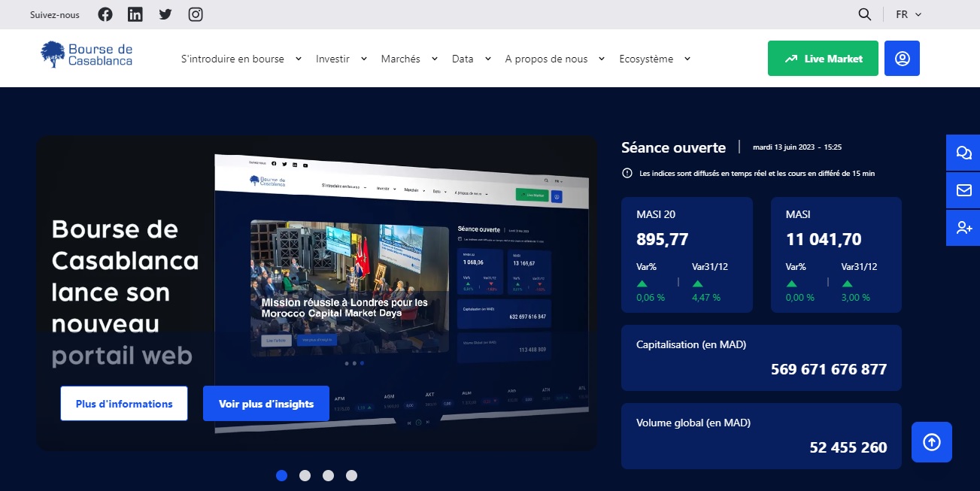Open the Investir menu item

(x=341, y=59)
